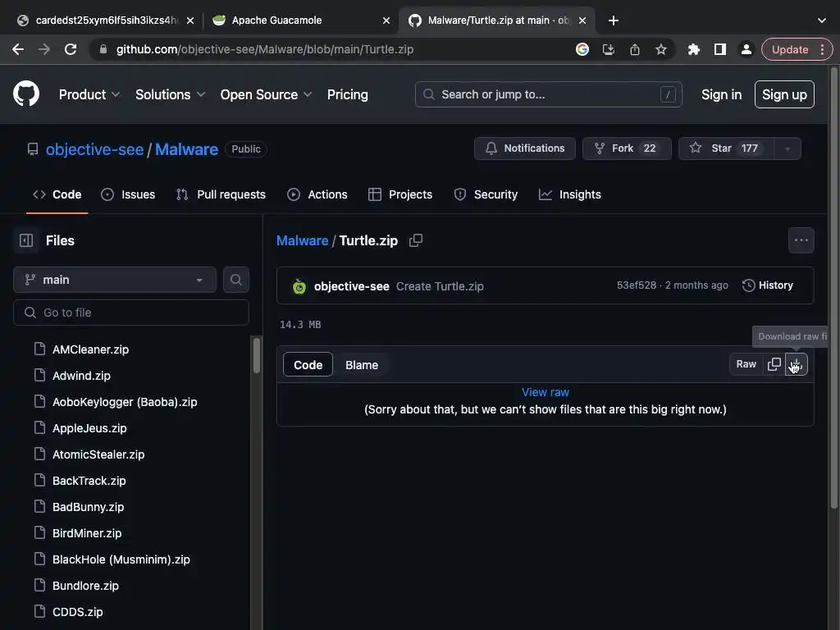Click the objective-see avatar in commit row
This screenshot has width=840, height=630.
(x=299, y=286)
